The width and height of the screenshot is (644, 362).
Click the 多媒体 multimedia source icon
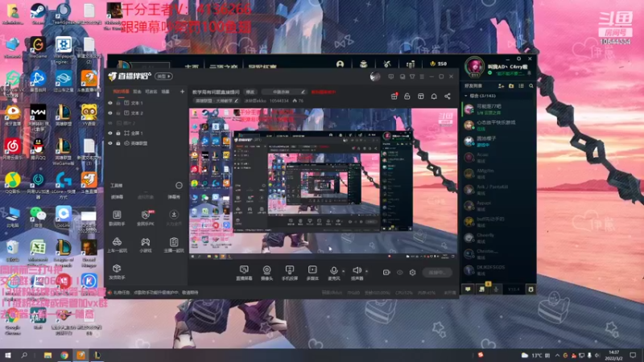[312, 270]
